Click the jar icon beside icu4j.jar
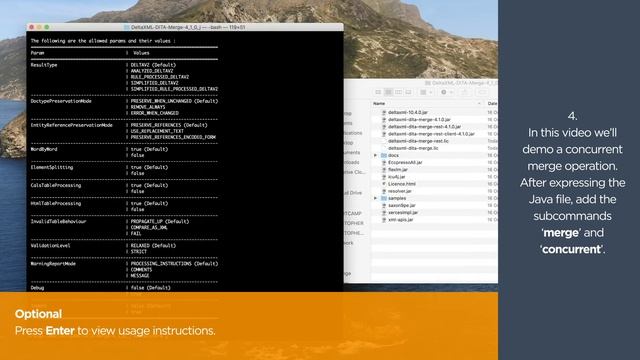640x360 pixels. [x=384, y=177]
